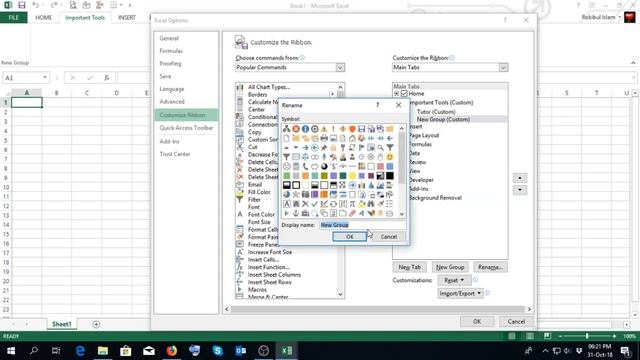Click the New Tab button
Image resolution: width=640 pixels, height=360 pixels.
tap(409, 267)
